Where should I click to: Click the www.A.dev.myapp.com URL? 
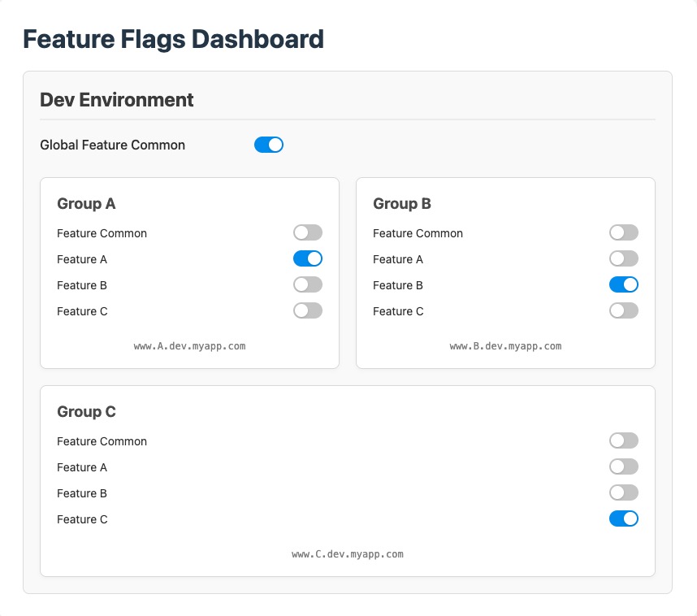[189, 346]
